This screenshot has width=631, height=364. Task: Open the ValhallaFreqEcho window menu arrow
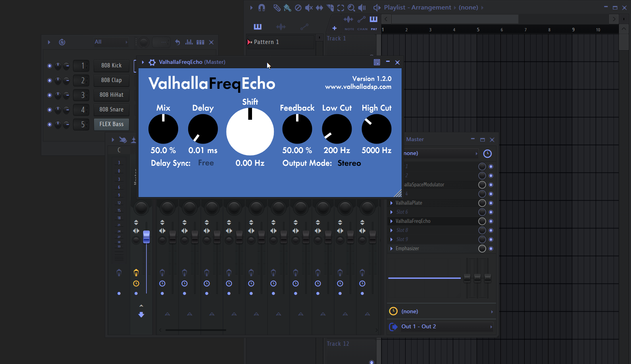143,62
